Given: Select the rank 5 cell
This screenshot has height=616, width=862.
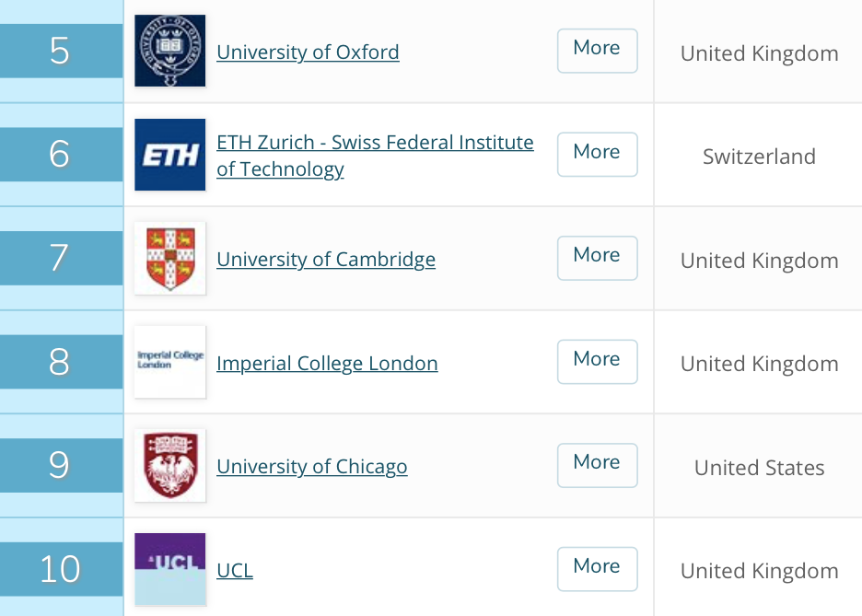Looking at the screenshot, I should pyautogui.click(x=60, y=52).
